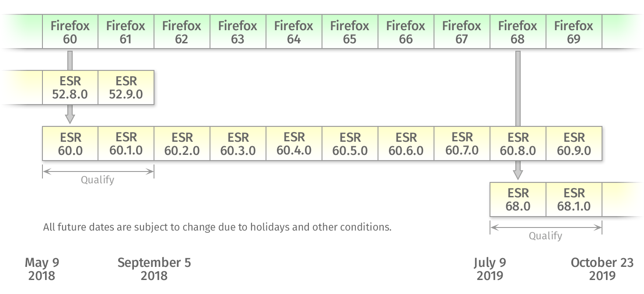Click the ESR 68.1.0 box
The width and height of the screenshot is (644, 294).
(x=574, y=199)
